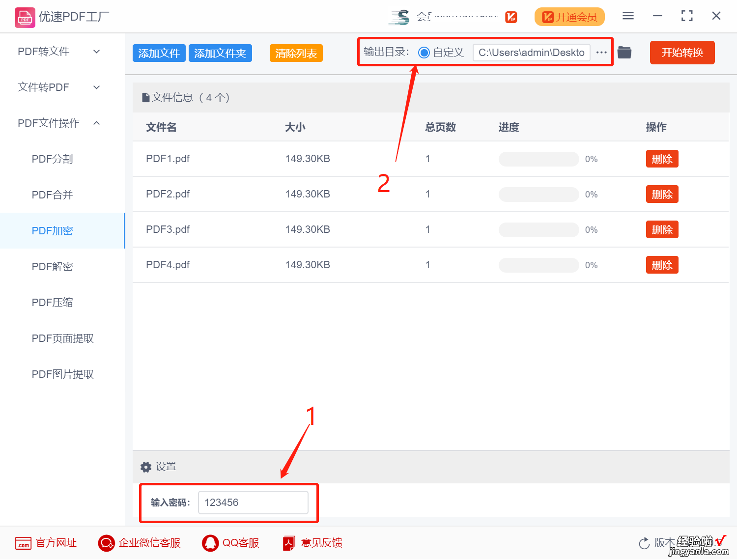
Task: Delete the PDF1.pdf row
Action: pyautogui.click(x=662, y=159)
